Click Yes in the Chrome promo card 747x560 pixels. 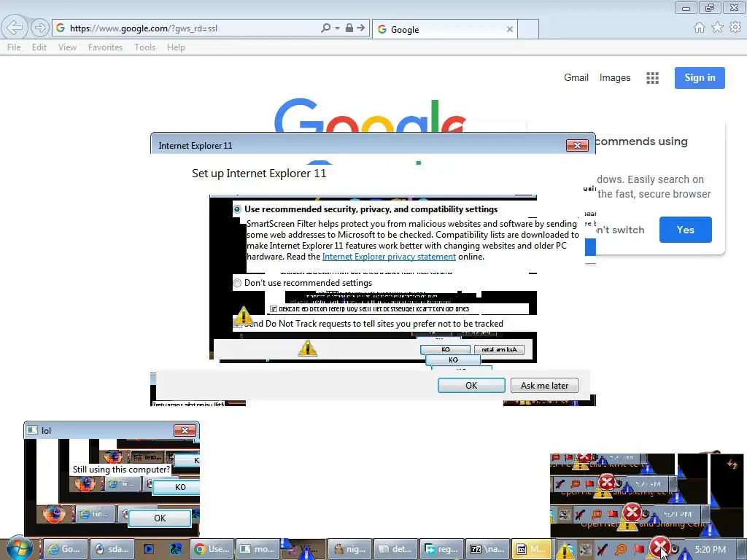[686, 230]
